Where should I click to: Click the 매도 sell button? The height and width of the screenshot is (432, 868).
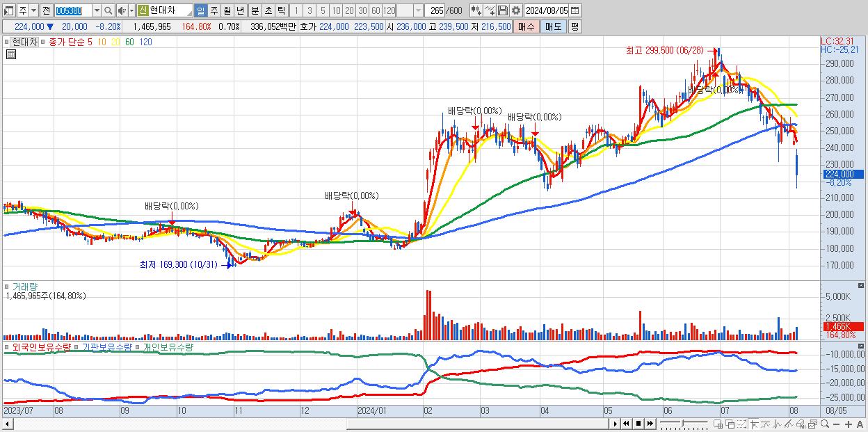click(x=553, y=26)
